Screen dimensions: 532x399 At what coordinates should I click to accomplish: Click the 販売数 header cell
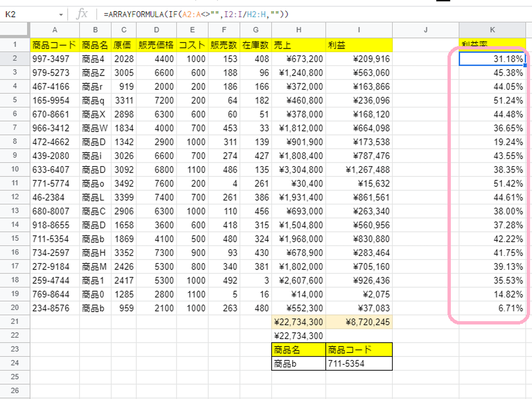(x=224, y=45)
